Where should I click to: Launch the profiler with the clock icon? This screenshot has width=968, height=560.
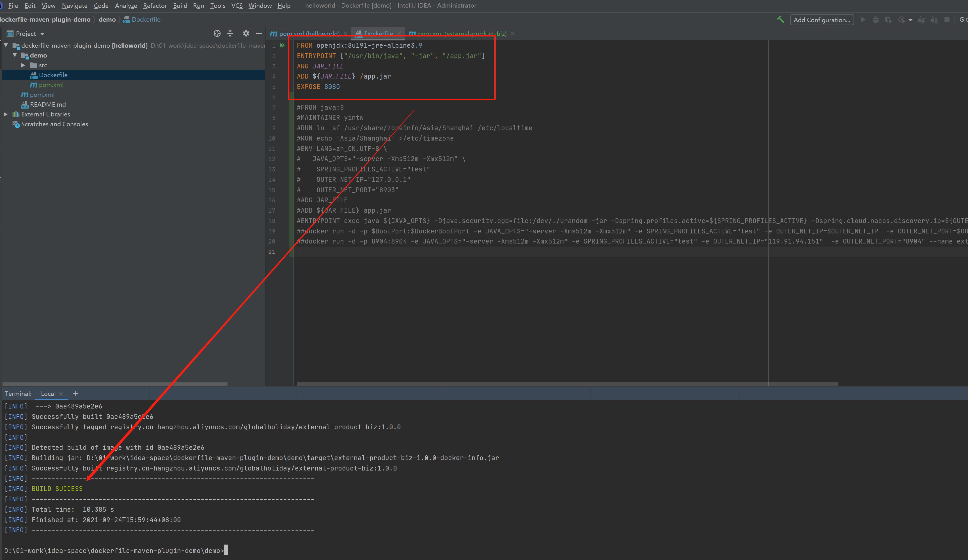pyautogui.click(x=902, y=20)
